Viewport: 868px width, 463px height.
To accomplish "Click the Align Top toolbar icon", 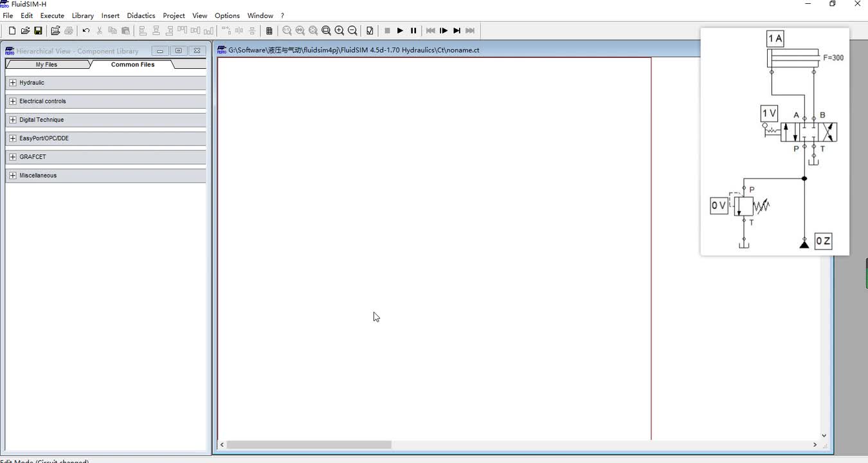I will point(182,31).
